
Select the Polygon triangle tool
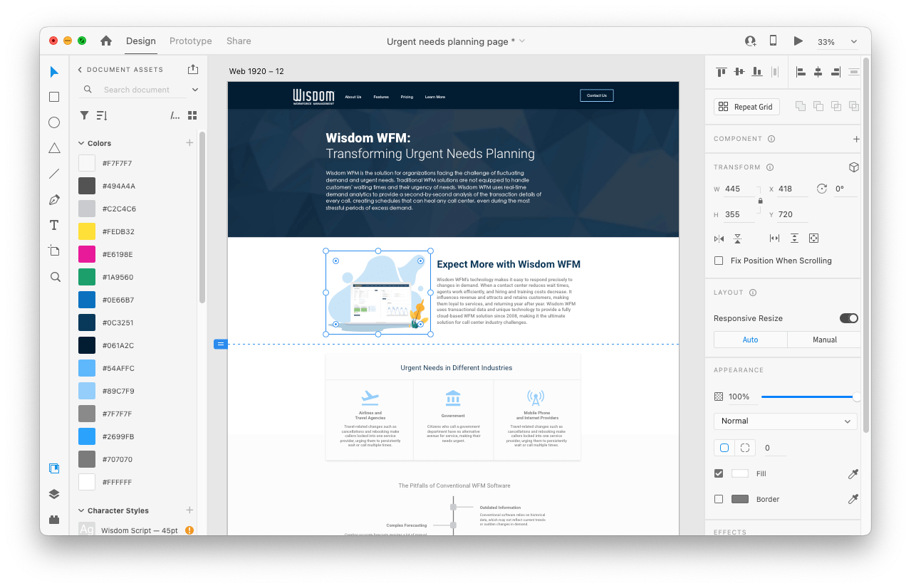coord(54,148)
